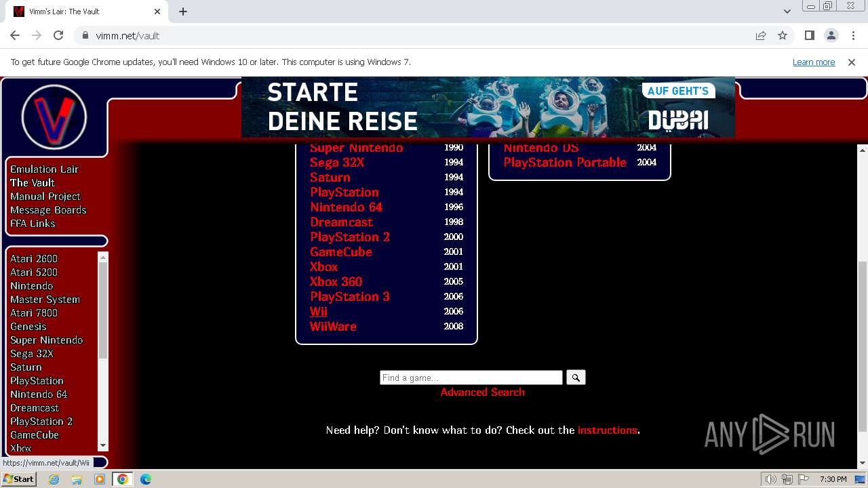868x488 pixels.
Task: Open the Chrome side panel icon
Action: click(810, 35)
